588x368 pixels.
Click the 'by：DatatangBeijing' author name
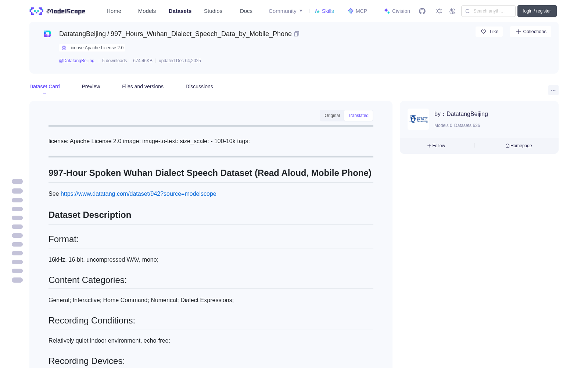tap(461, 114)
